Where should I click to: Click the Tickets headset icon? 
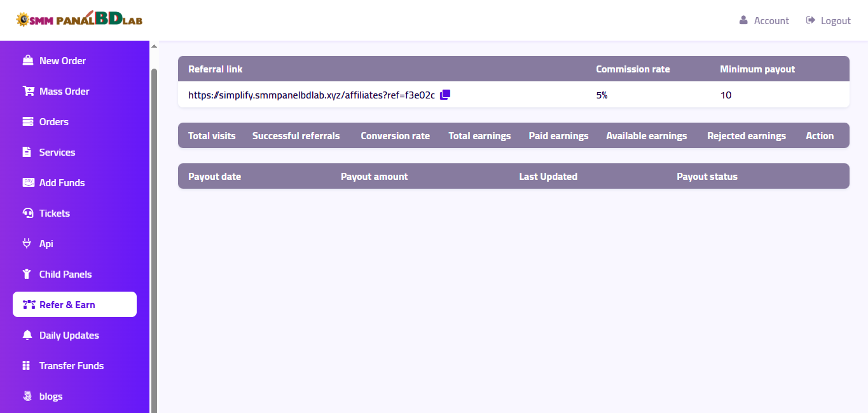pos(27,213)
